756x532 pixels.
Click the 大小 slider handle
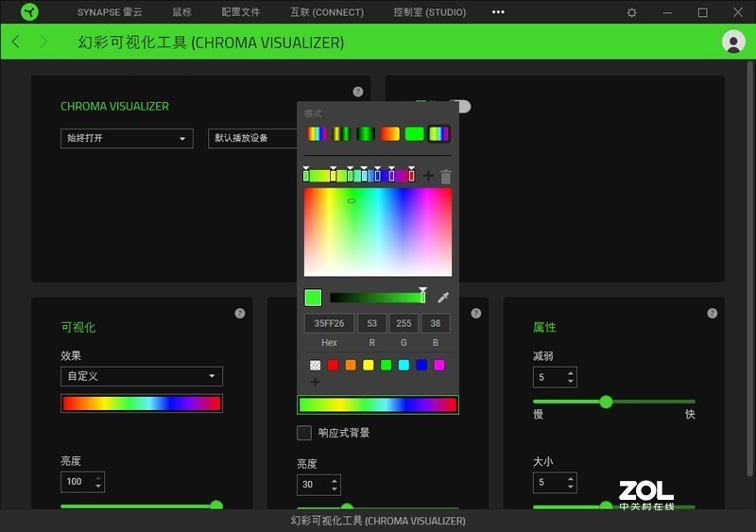pos(606,505)
